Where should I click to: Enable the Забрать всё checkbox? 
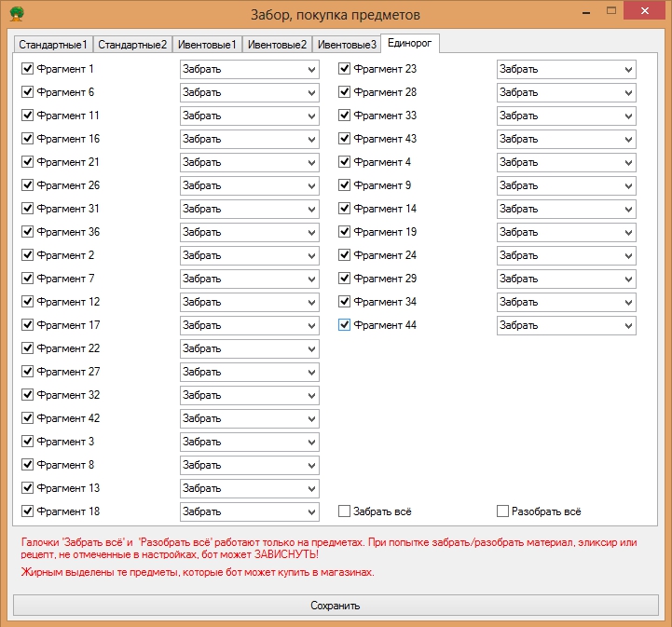345,511
